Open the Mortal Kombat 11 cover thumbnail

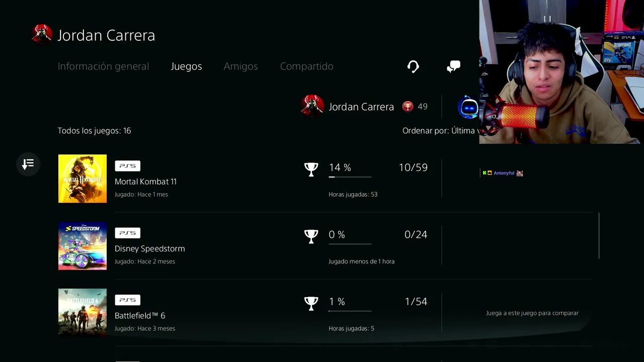click(x=83, y=178)
